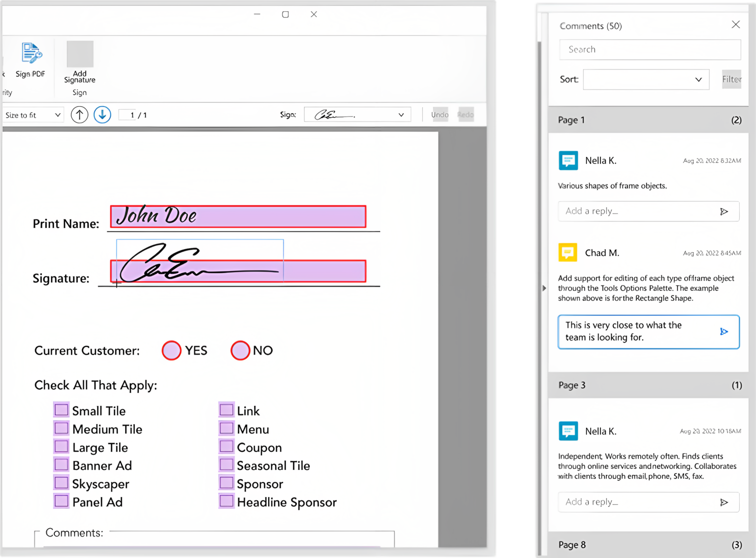
Task: Click Nella K.'s blue comment bubble icon
Action: click(568, 160)
